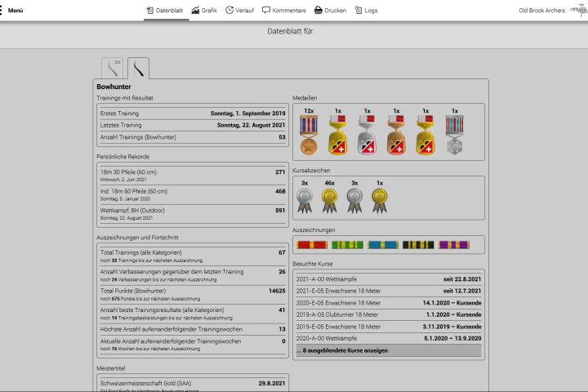Click the silver snowflake medal
Screen dimensions: 588x392
tap(455, 135)
